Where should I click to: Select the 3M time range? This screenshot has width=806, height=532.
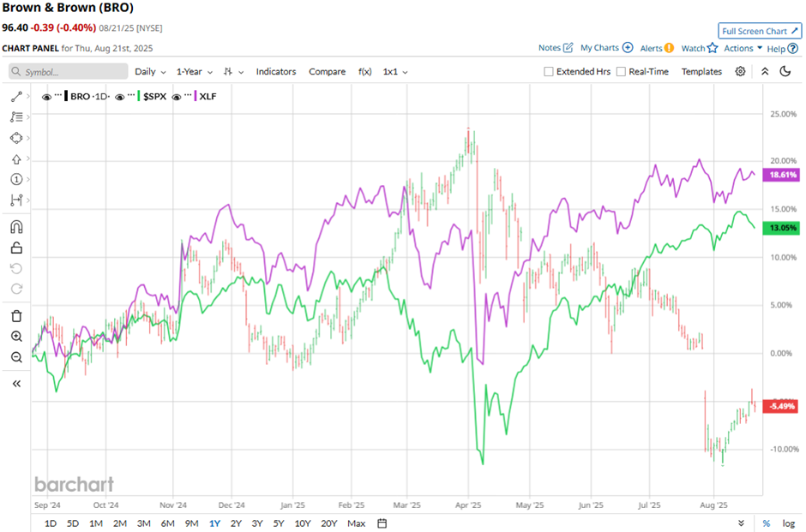pyautogui.click(x=144, y=523)
